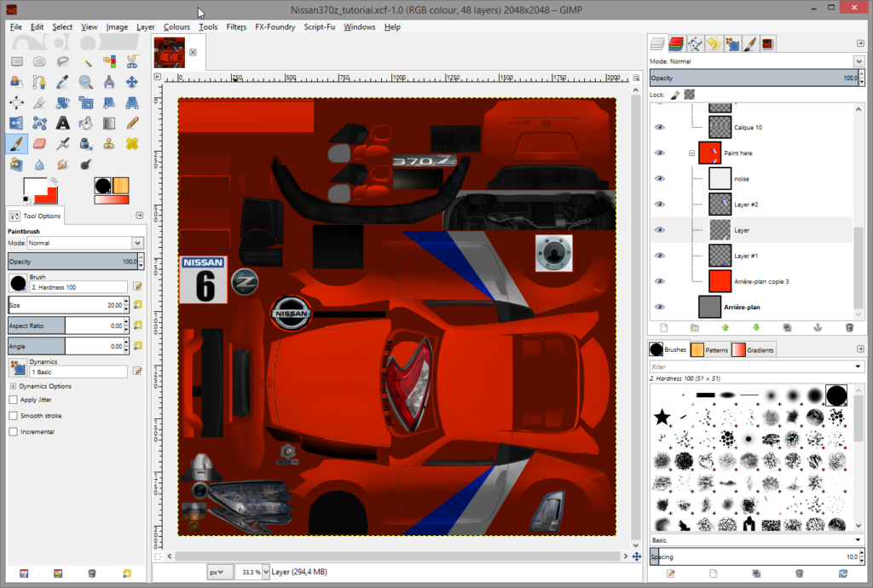This screenshot has height=588, width=873.
Task: Switch to the Patterns tab
Action: pos(709,350)
